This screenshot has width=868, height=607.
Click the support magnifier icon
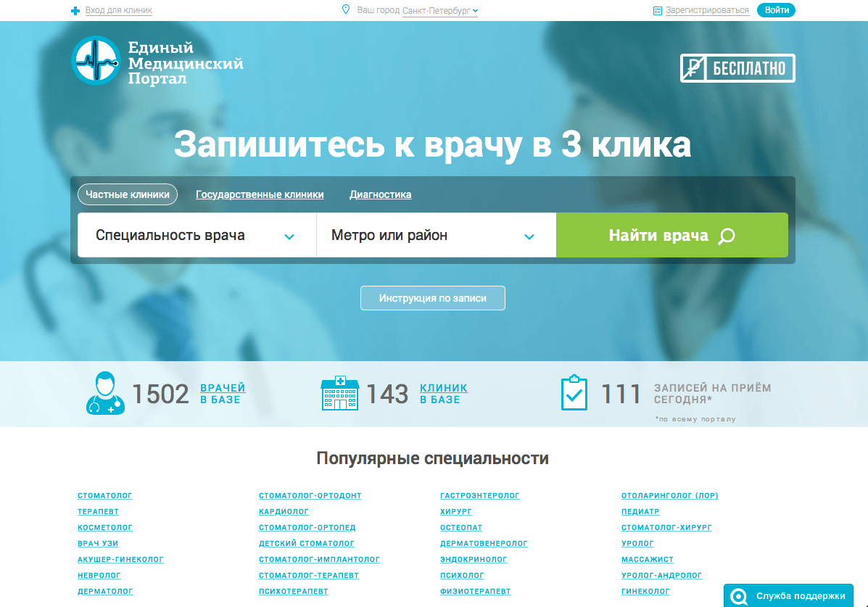739,596
